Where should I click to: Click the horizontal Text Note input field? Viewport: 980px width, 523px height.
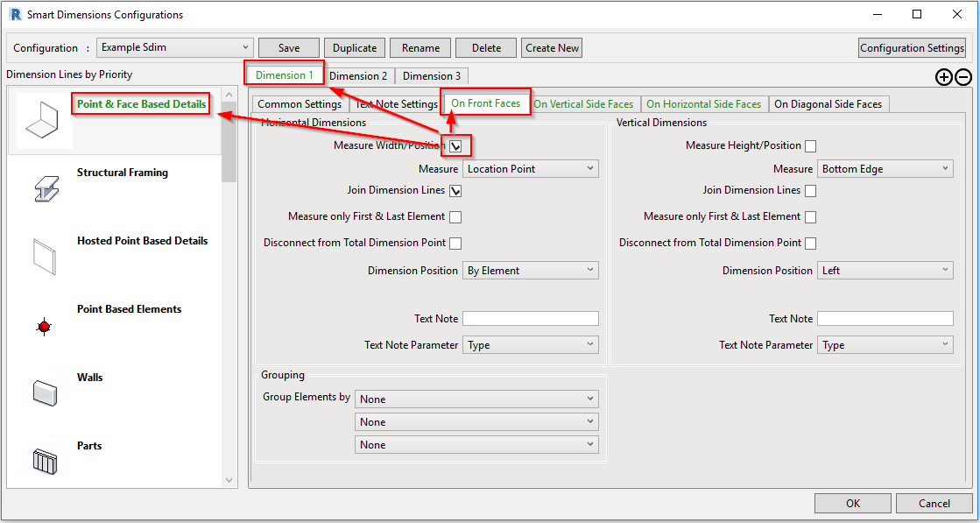531,319
